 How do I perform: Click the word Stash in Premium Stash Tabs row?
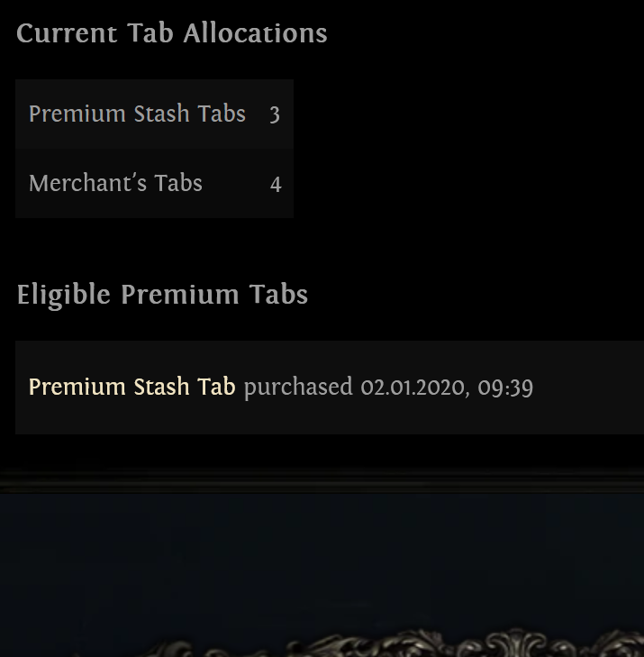(161, 114)
